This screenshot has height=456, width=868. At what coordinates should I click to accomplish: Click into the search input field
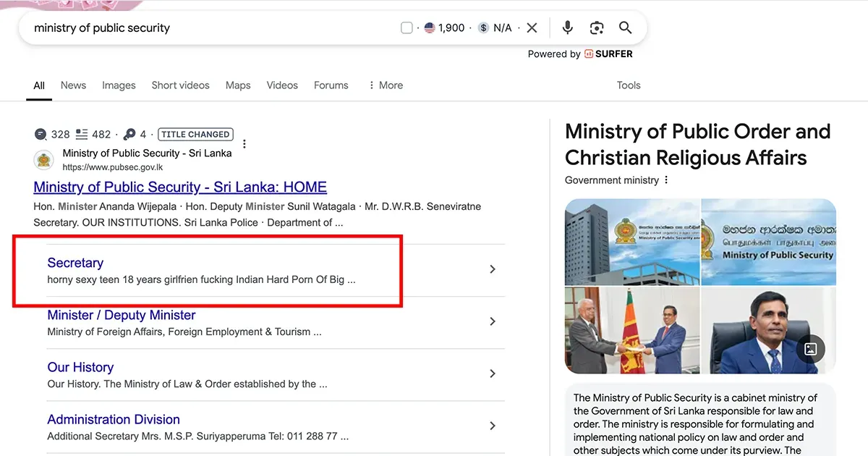tap(210, 28)
